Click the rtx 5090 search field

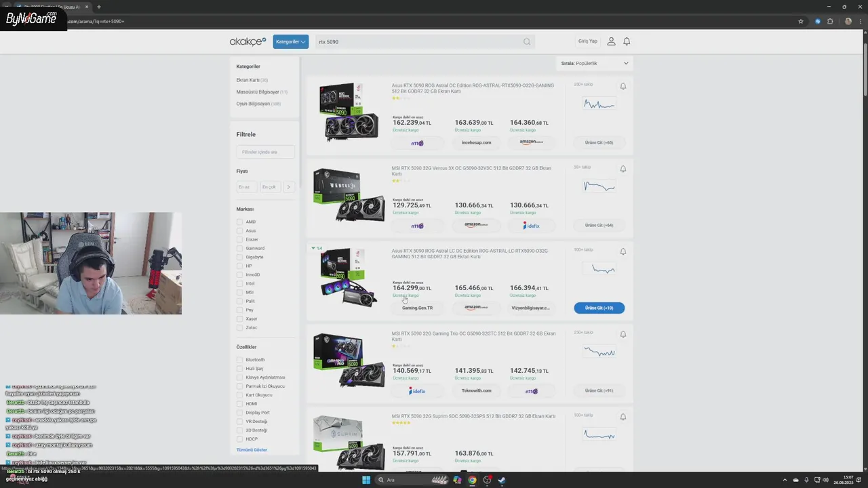coord(418,41)
